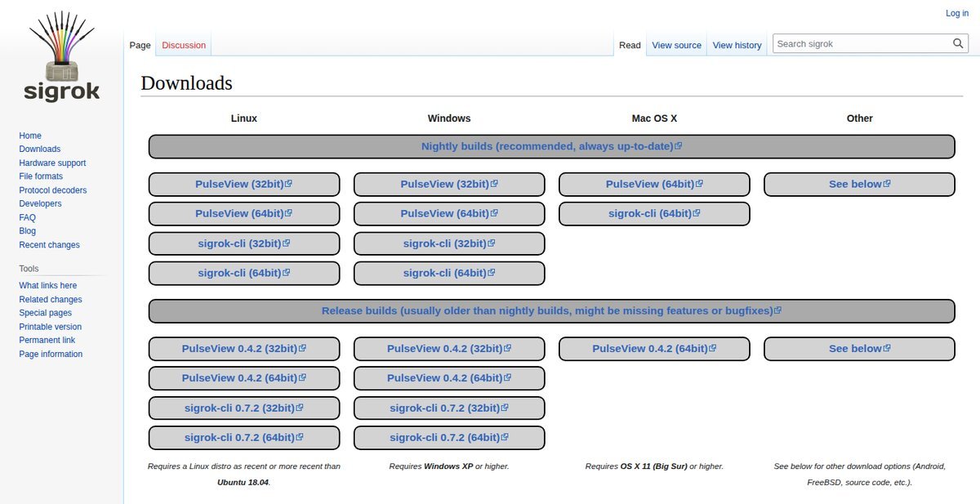Screen dimensions: 980x504
Task: Click the Other column header
Action: [859, 118]
